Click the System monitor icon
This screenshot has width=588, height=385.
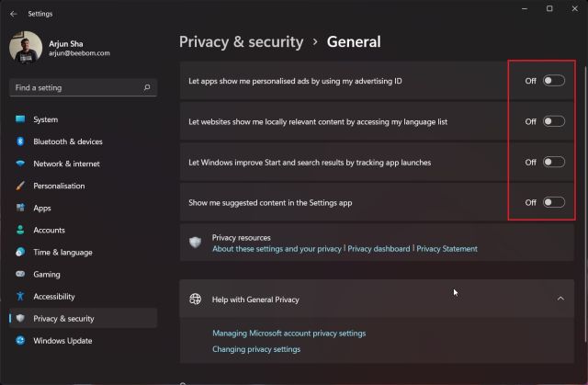click(x=20, y=119)
